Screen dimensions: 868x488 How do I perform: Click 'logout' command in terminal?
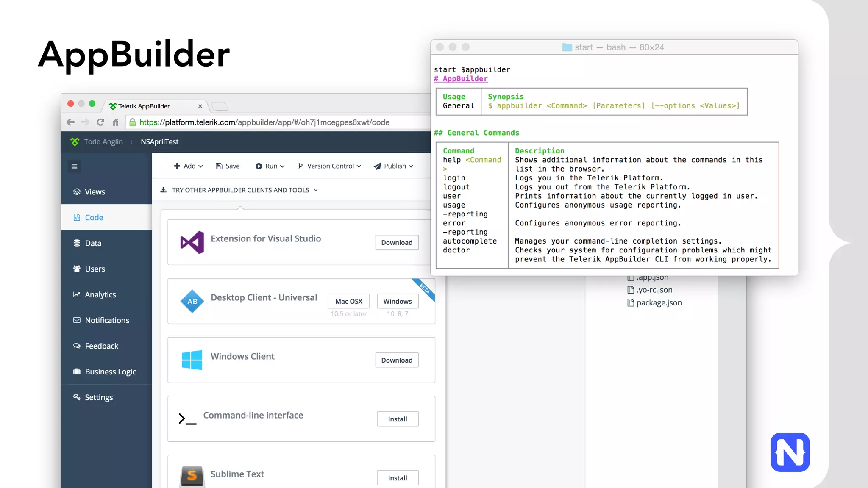tap(456, 187)
